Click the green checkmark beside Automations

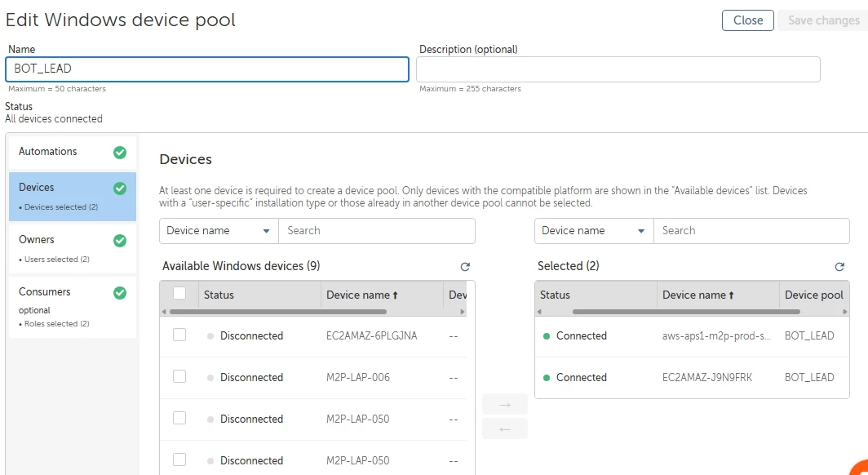tap(120, 152)
